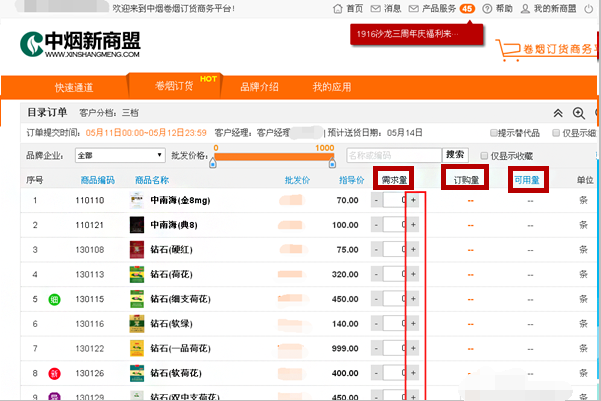Click the right price range slider handle

click(x=332, y=163)
